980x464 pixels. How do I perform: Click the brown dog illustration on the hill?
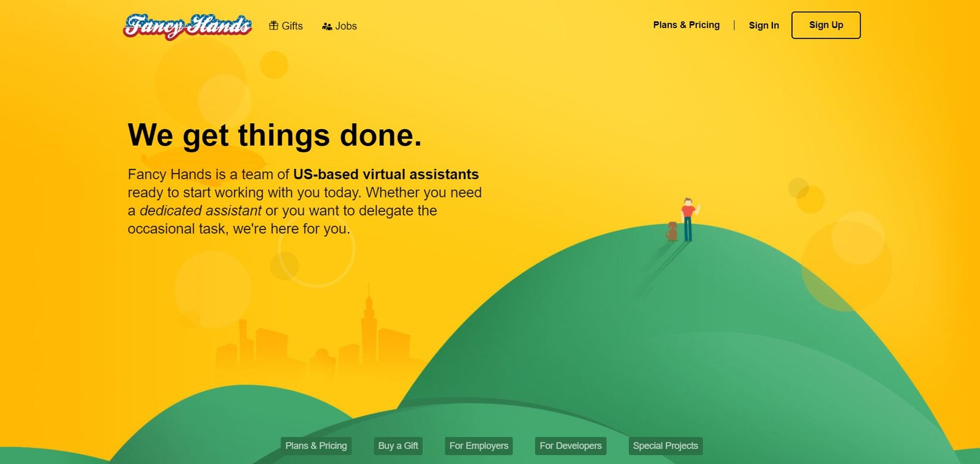(x=672, y=231)
